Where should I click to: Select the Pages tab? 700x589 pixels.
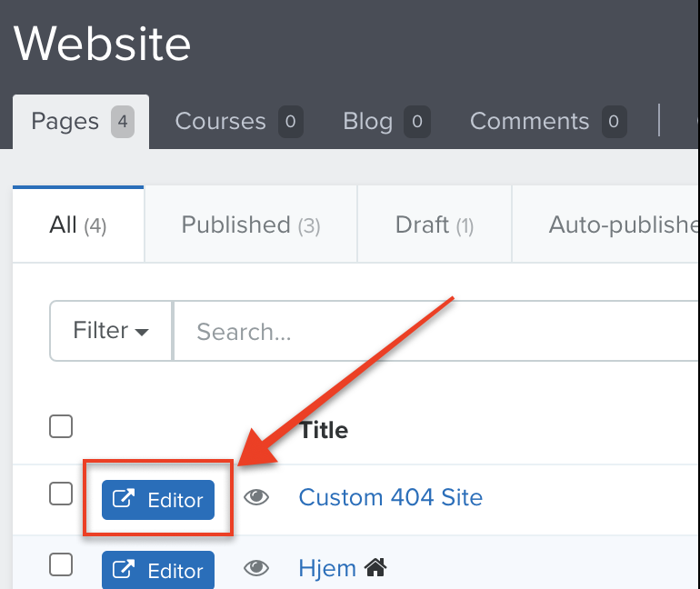click(81, 122)
